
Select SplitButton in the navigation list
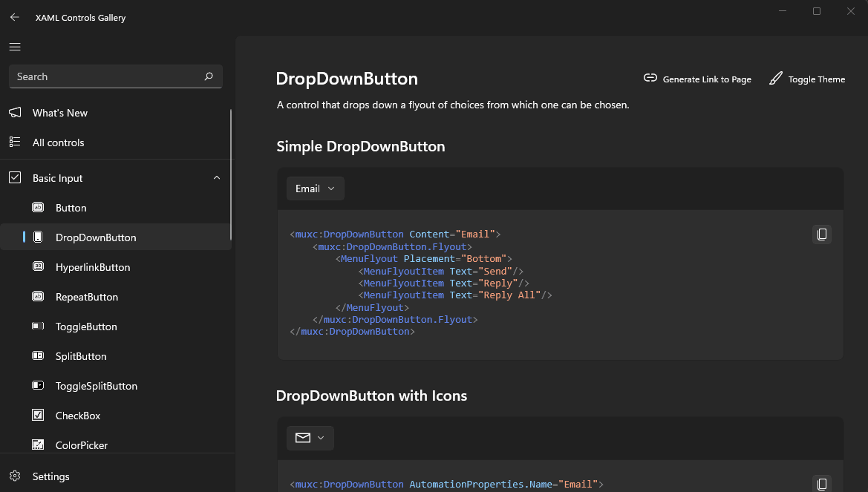tap(81, 356)
